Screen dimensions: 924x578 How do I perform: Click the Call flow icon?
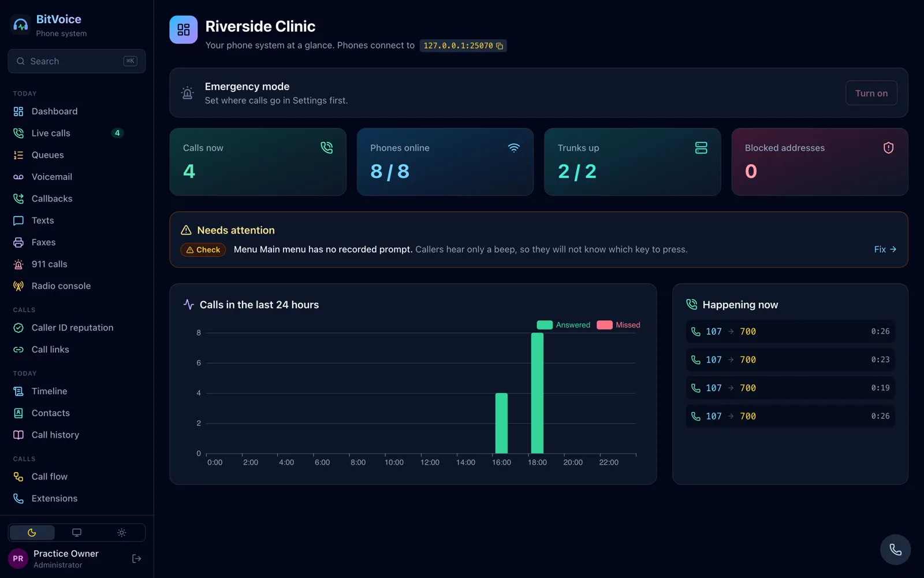[x=18, y=477]
